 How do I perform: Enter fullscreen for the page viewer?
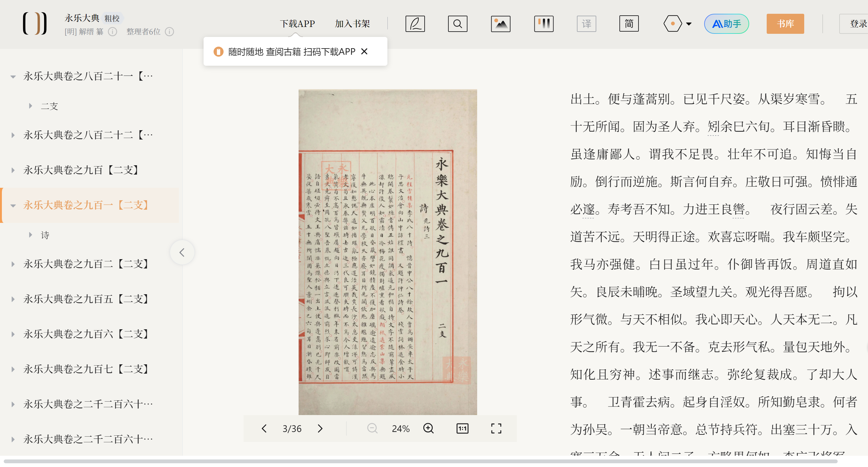(496, 428)
